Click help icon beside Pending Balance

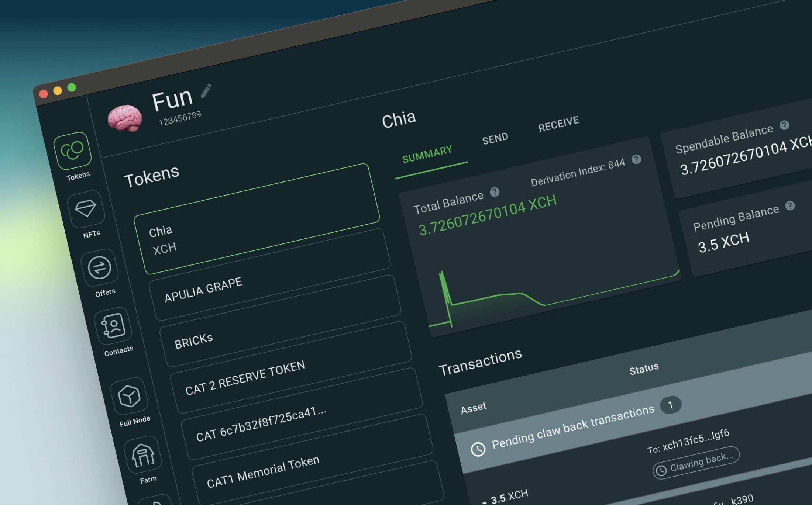tap(790, 205)
